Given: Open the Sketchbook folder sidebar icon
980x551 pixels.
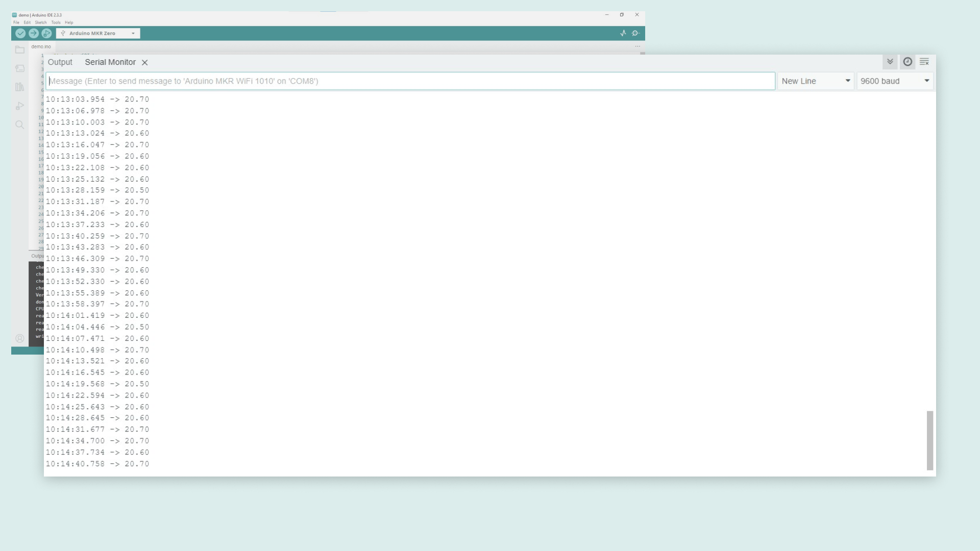Looking at the screenshot, I should pos(20,49).
